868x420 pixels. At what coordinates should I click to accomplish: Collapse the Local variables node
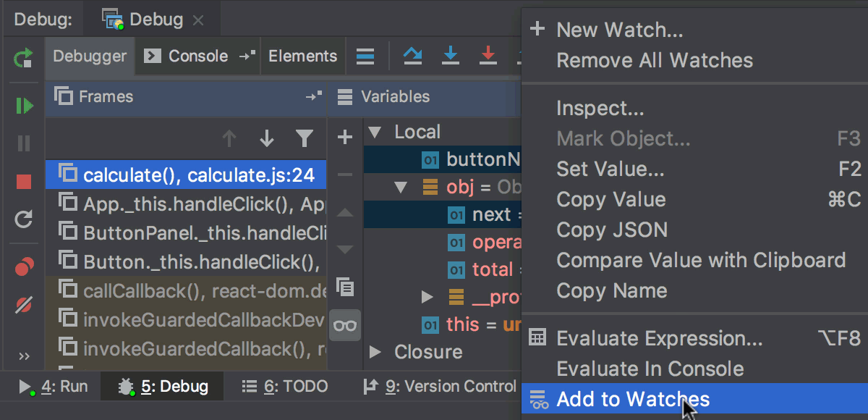tap(374, 133)
